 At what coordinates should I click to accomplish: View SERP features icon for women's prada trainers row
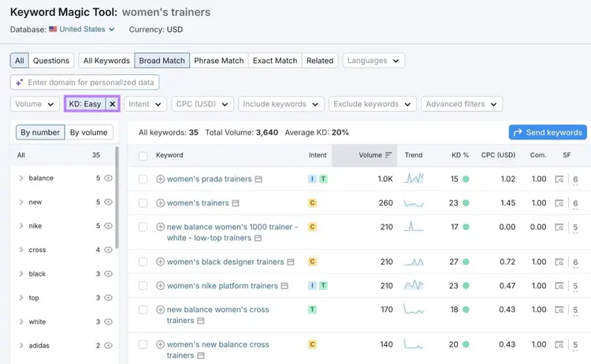click(559, 180)
